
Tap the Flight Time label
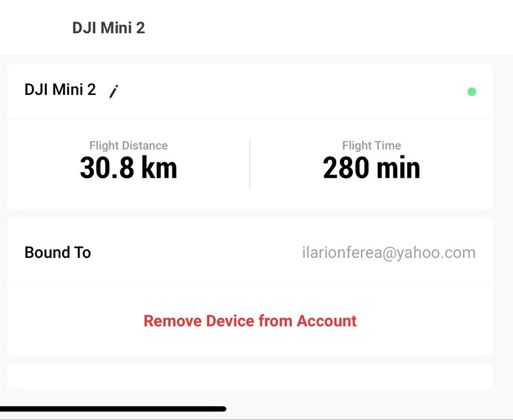click(x=371, y=145)
